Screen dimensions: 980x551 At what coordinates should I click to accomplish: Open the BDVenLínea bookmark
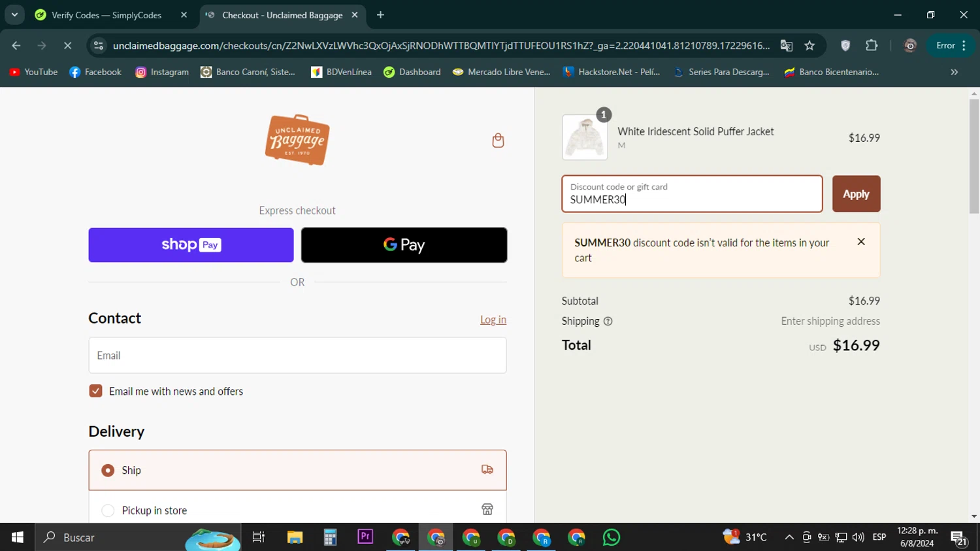click(341, 72)
